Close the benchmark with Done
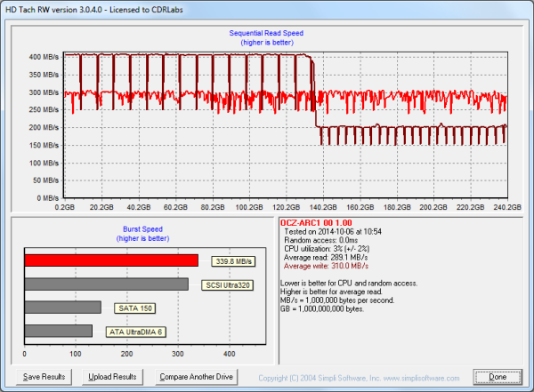This screenshot has width=534, height=392. (x=498, y=377)
